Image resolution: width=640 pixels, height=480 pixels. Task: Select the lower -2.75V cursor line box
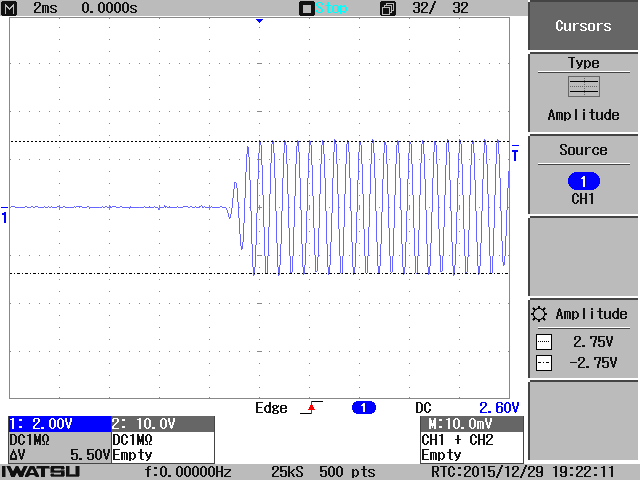tap(544, 364)
